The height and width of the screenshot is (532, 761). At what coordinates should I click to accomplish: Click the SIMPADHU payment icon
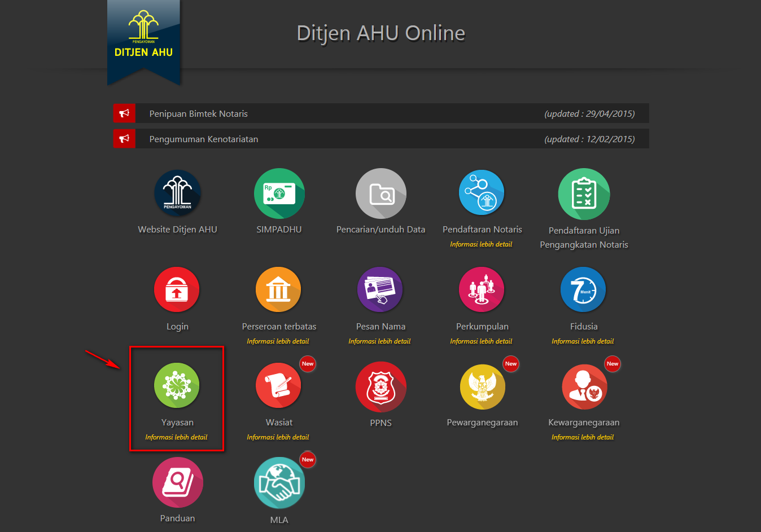pyautogui.click(x=279, y=194)
